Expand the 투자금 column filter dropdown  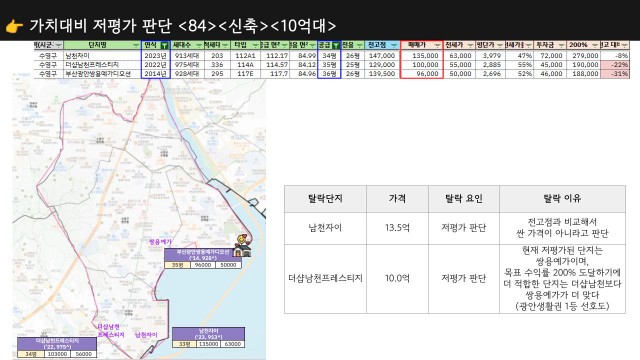(x=561, y=45)
